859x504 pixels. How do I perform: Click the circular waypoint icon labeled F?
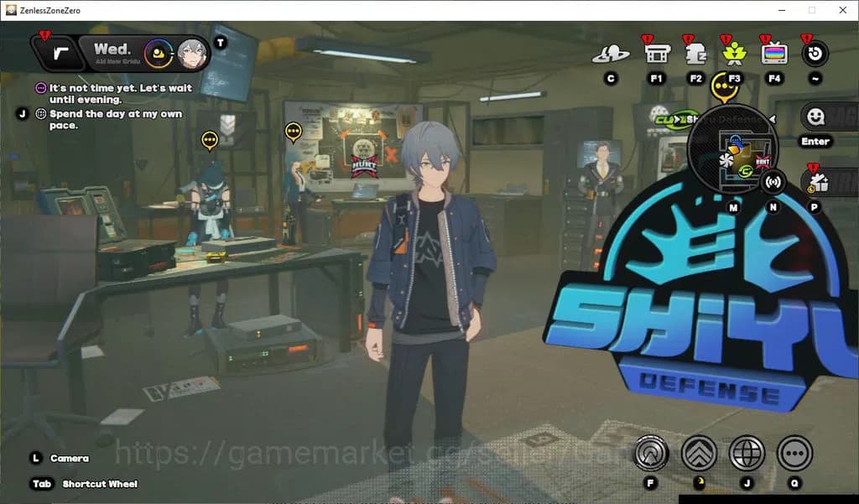pyautogui.click(x=650, y=454)
